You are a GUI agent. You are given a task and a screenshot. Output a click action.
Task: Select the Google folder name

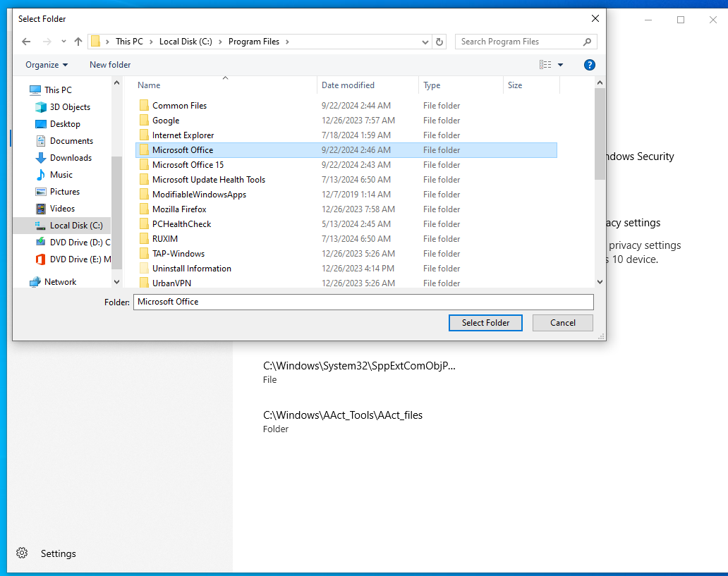166,121
